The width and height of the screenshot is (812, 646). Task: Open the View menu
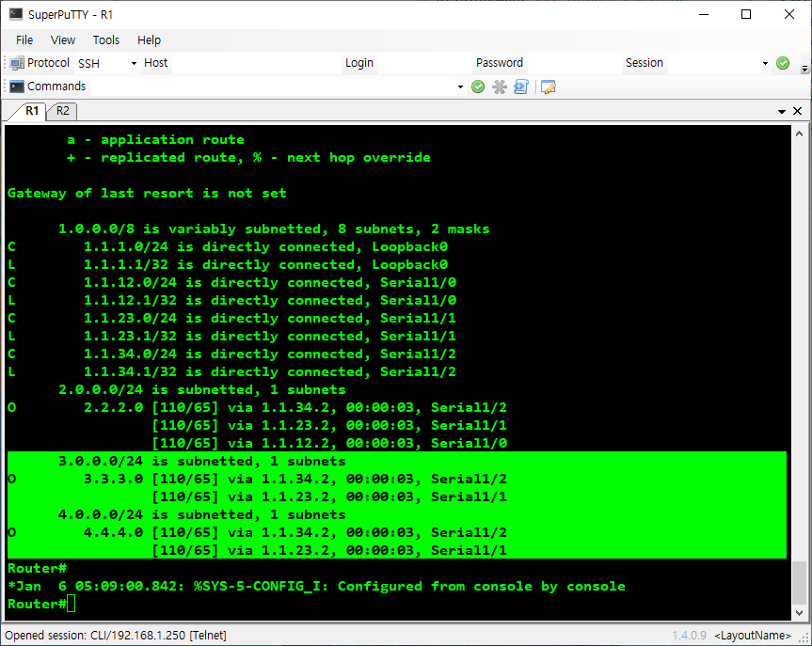(63, 39)
